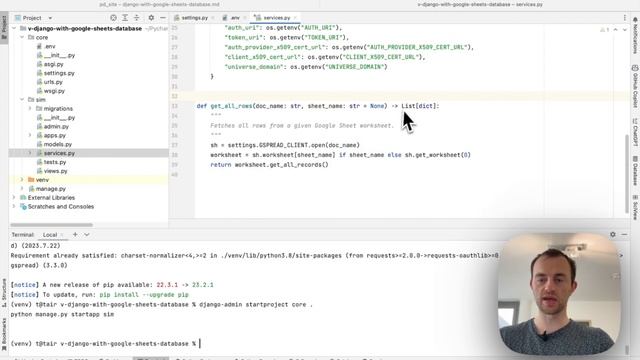Open the editor tabs more options menu
This screenshot has height=360, width=640.
[624, 18]
